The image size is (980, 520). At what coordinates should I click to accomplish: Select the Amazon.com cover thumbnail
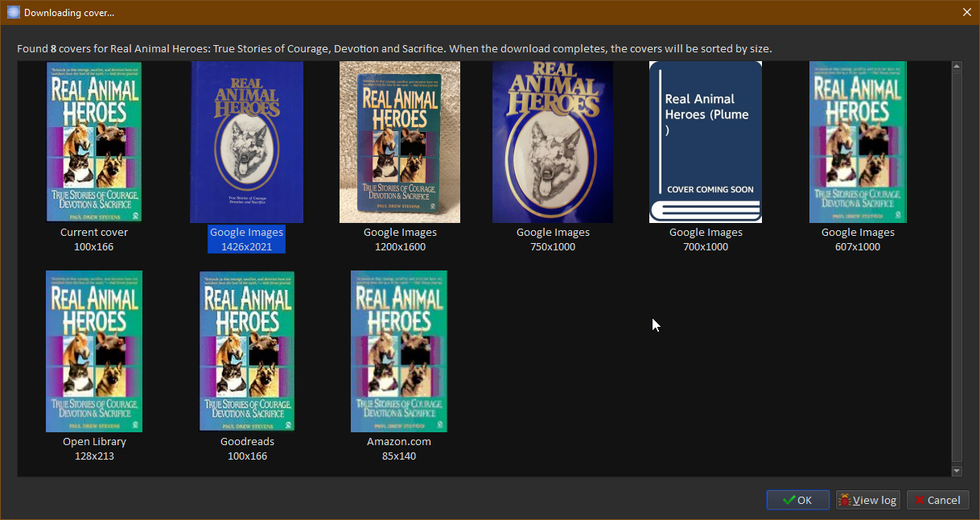399,351
